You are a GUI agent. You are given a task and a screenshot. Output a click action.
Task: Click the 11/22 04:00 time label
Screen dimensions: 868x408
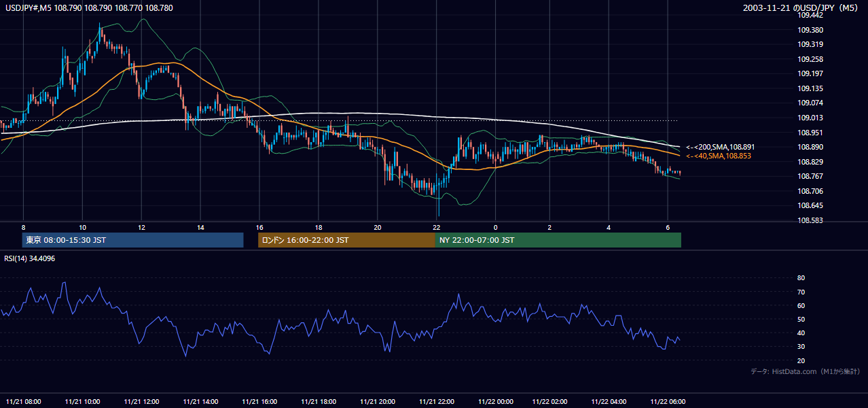pyautogui.click(x=609, y=401)
